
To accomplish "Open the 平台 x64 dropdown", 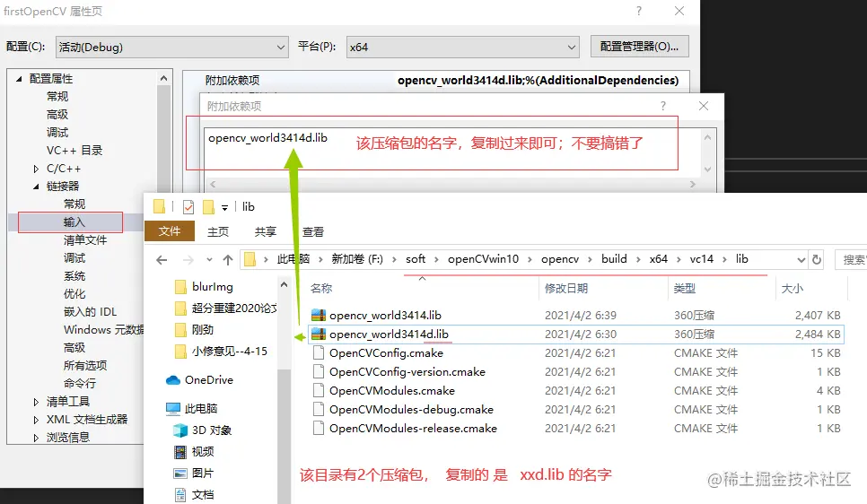I will [463, 47].
